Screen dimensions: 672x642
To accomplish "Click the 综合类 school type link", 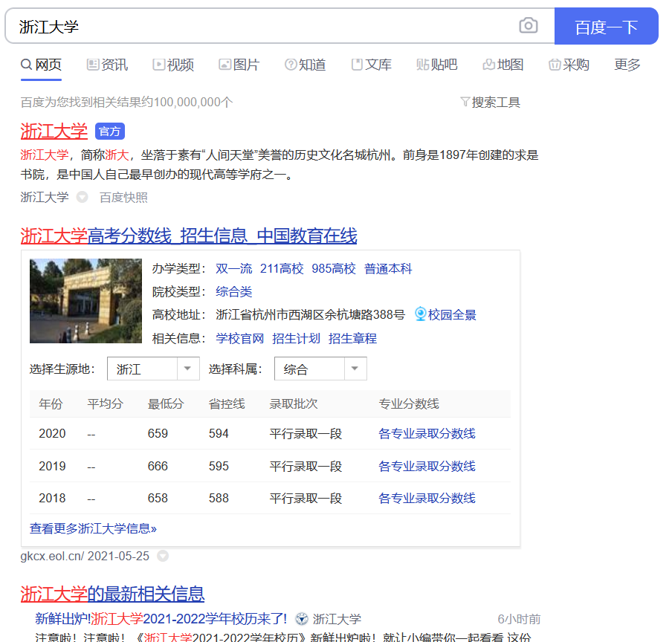I will [x=234, y=292].
